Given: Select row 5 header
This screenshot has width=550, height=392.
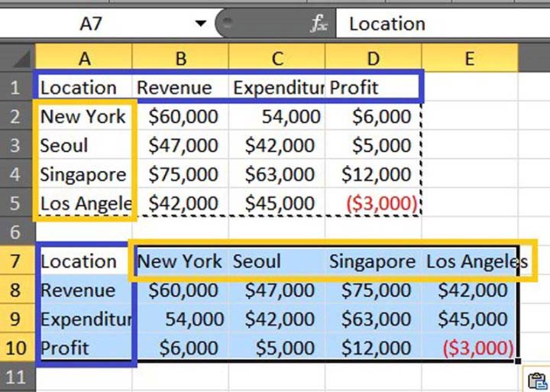Looking at the screenshot, I should 18,202.
